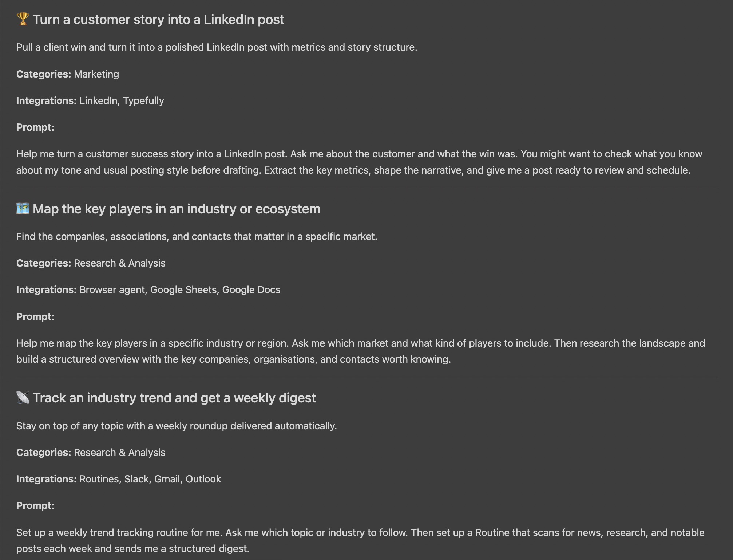Click the 'Stay on top of any topic' description

click(x=177, y=426)
